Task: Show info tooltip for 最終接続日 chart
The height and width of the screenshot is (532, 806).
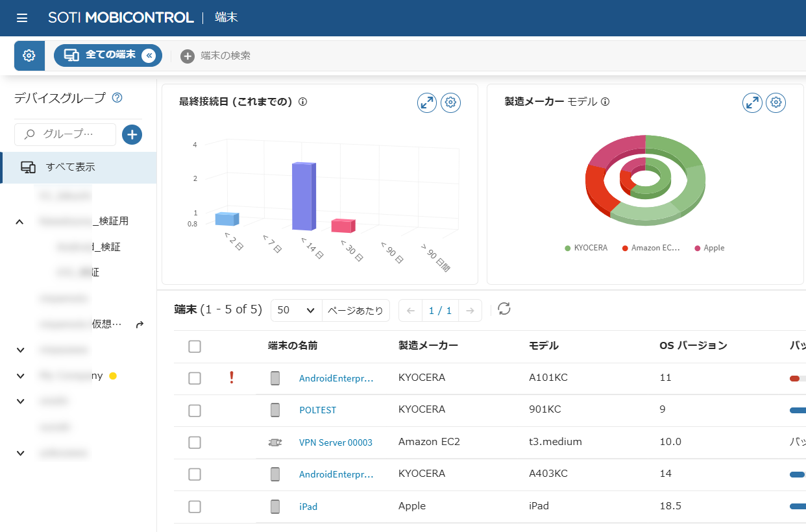Action: click(302, 102)
